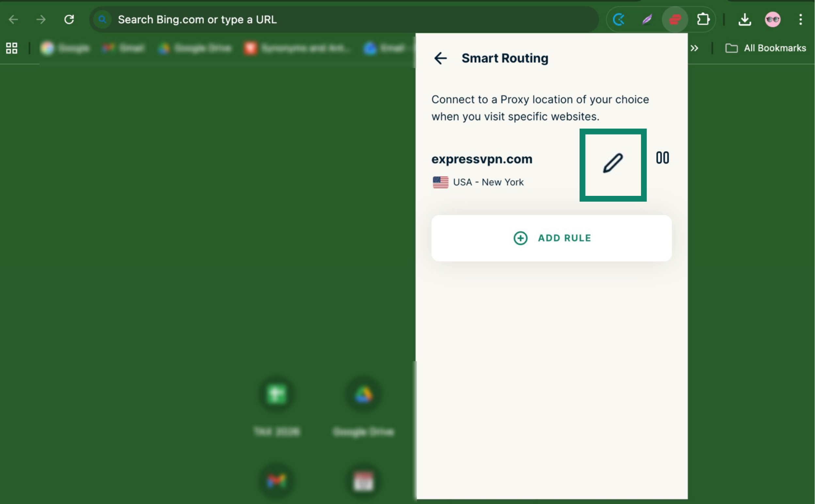Go back from Smart Routing panel
815x504 pixels.
[x=440, y=58]
